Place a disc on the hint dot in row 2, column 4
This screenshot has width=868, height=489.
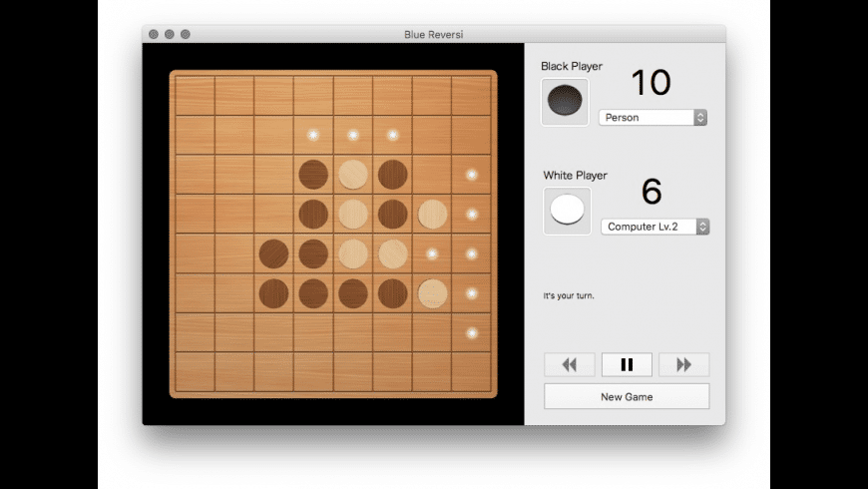(x=313, y=135)
